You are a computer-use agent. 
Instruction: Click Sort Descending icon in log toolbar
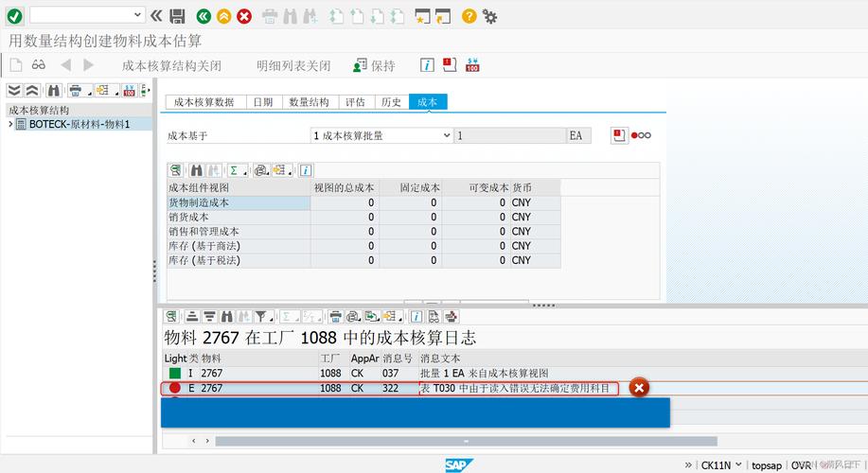pyautogui.click(x=209, y=317)
